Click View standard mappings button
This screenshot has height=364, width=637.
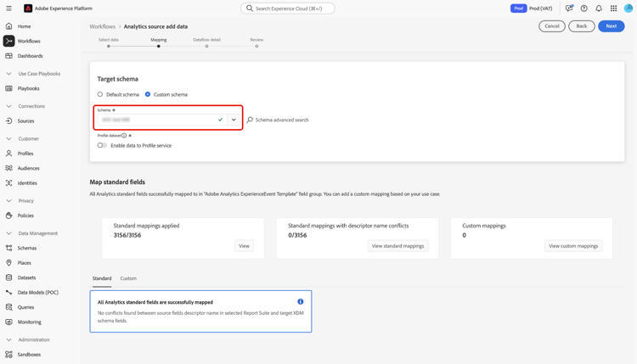coord(397,246)
